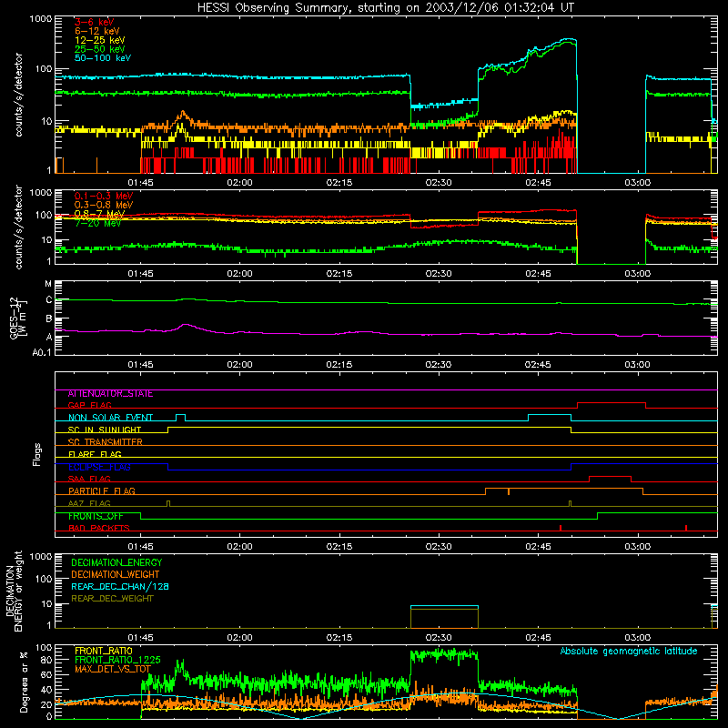Click the FRONT_RATIO_1225 legend label
The image size is (728, 728).
coord(118,661)
